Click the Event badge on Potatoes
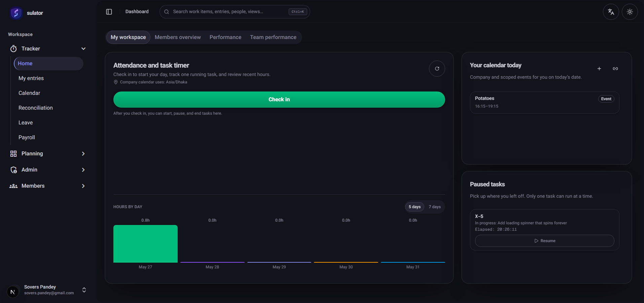 pos(606,99)
